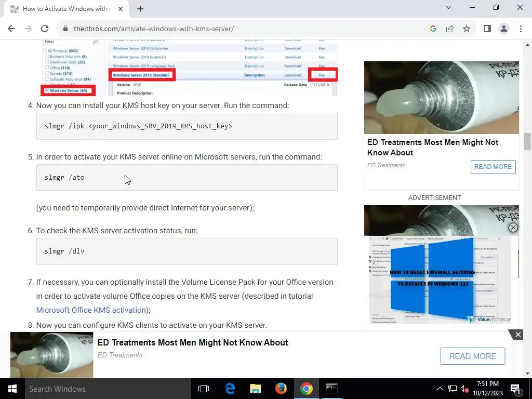Image resolution: width=532 pixels, height=399 pixels.
Task: Show hidden system tray icons
Action: 440,389
